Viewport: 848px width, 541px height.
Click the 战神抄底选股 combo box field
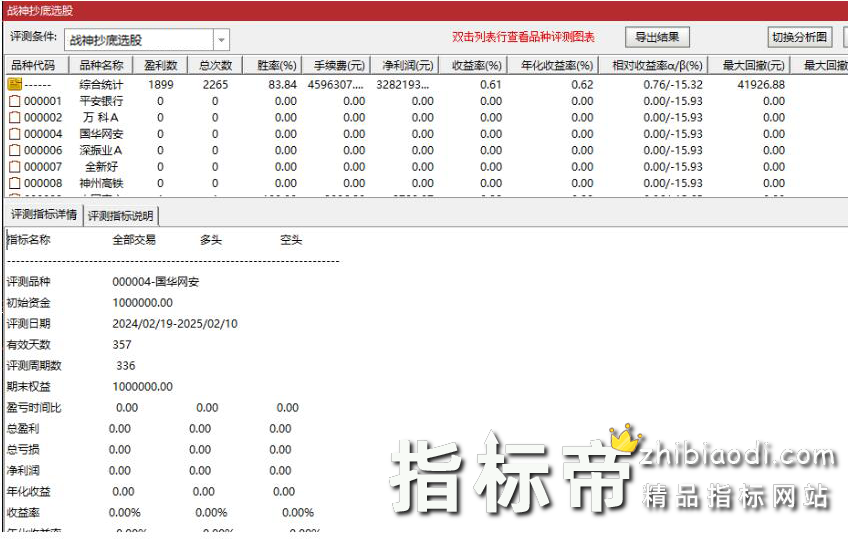tap(138, 40)
